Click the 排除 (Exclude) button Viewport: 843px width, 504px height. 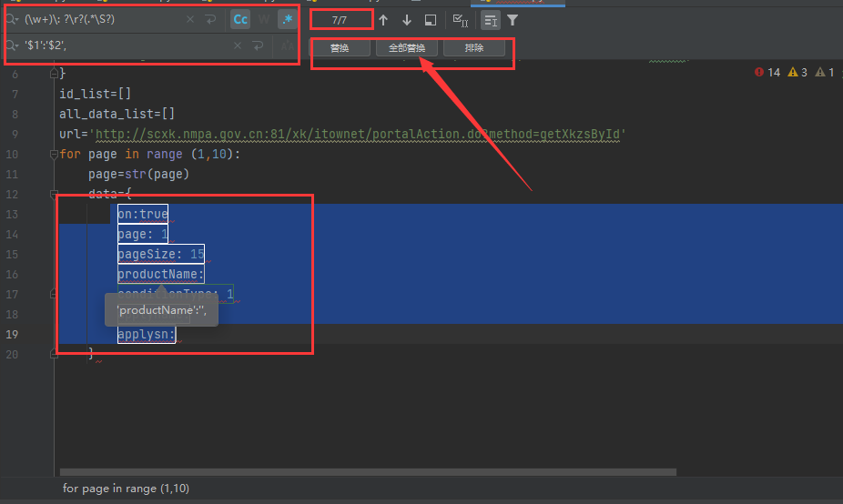pyautogui.click(x=474, y=48)
